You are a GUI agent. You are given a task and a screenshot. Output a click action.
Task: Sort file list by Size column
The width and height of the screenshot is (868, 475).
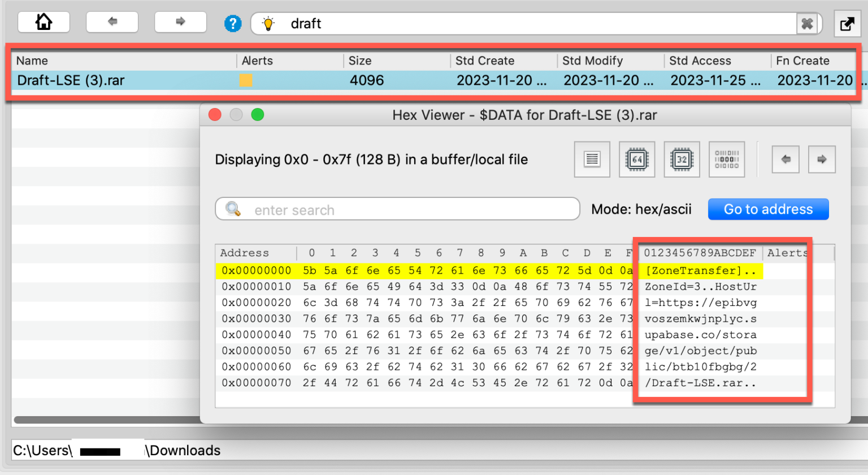[360, 61]
